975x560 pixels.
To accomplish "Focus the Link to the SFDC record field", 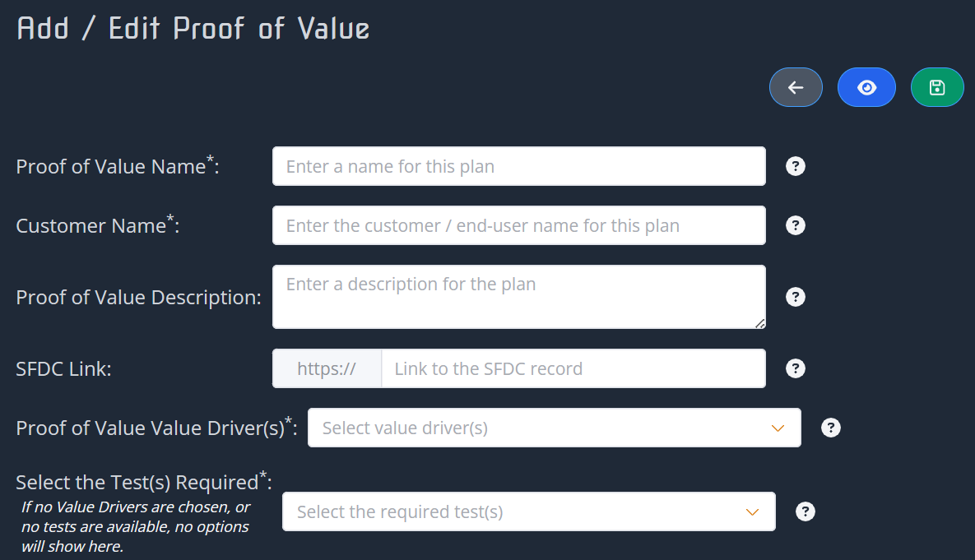I will click(x=573, y=368).
